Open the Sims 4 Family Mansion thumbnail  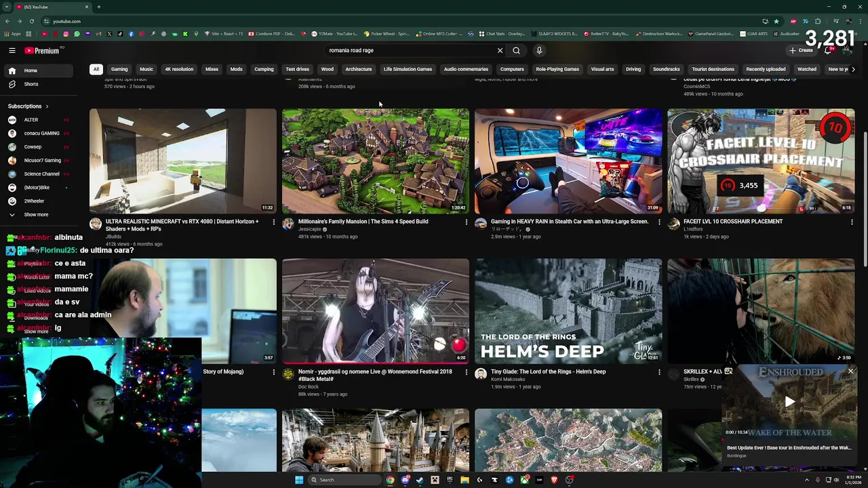pos(376,161)
